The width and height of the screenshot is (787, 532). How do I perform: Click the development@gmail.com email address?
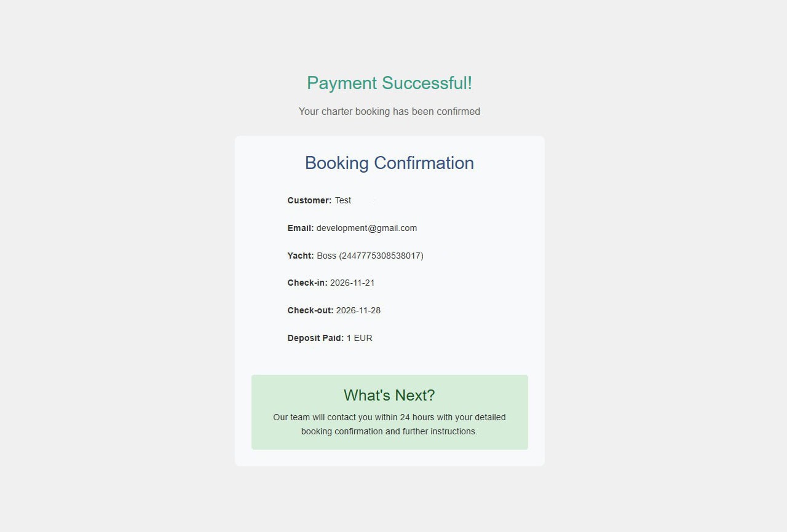(x=366, y=228)
